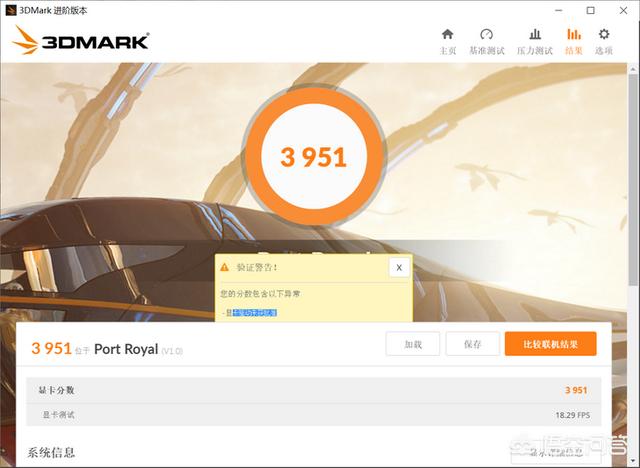Click the scrollbar down arrow at bottom right

634,461
